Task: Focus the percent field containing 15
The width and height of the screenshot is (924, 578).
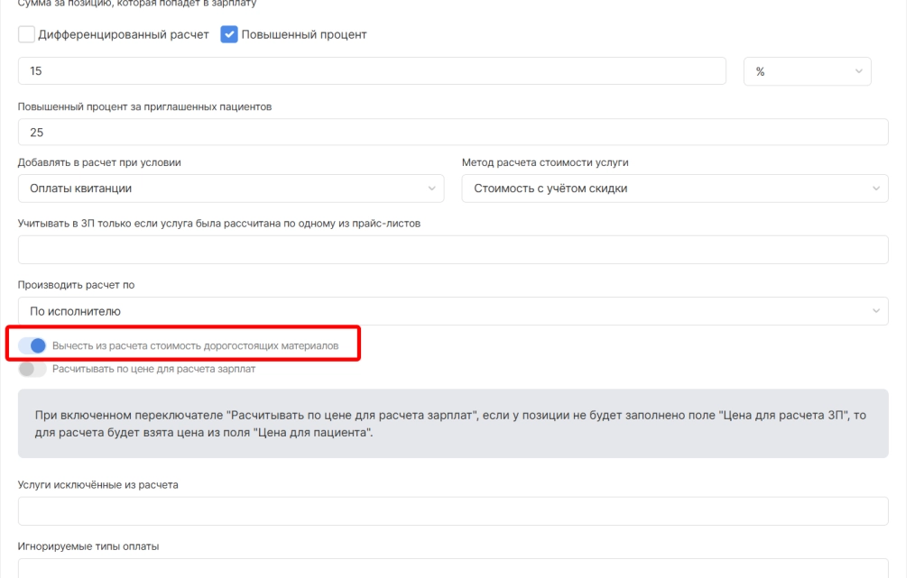Action: tap(372, 71)
